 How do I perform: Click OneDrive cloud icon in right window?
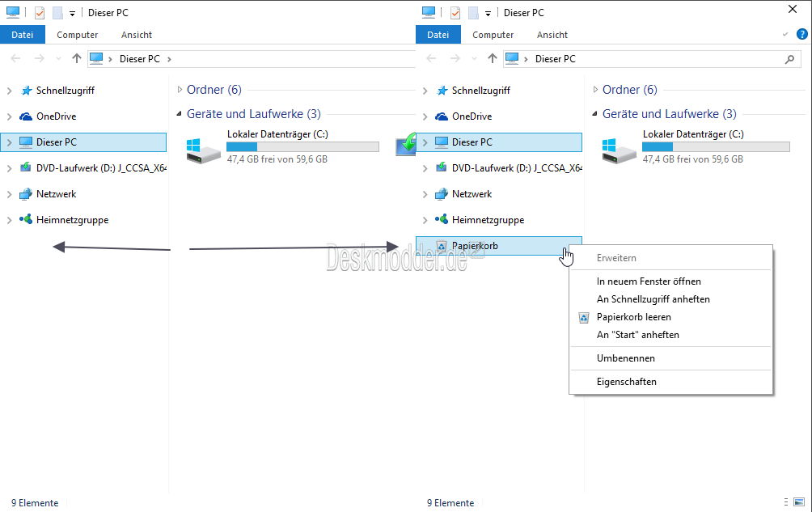point(442,116)
